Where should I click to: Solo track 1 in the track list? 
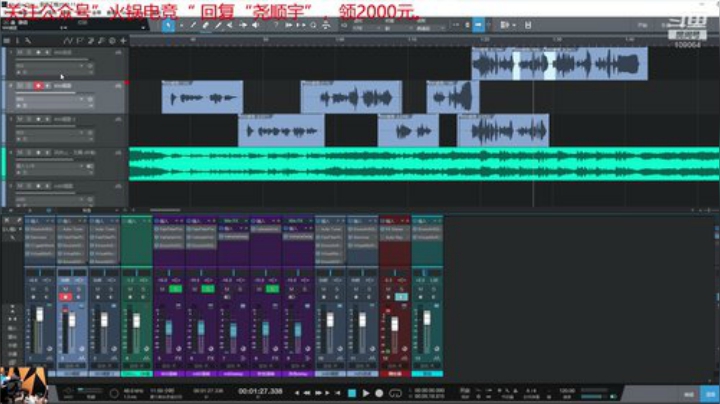click(29, 52)
